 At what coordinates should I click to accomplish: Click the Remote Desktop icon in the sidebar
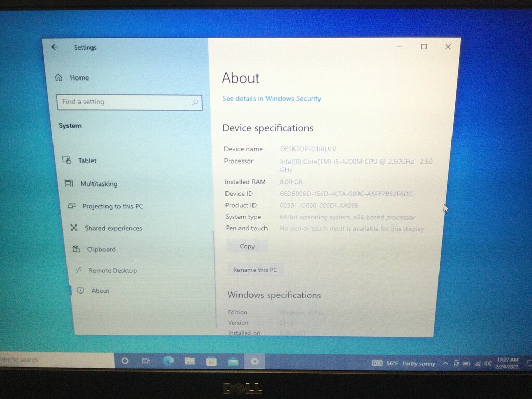click(78, 270)
